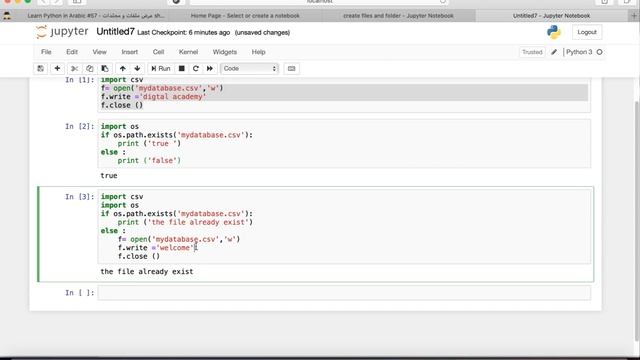Open the cell type Code dropdown
Screen dimensions: 640x360
249,69
